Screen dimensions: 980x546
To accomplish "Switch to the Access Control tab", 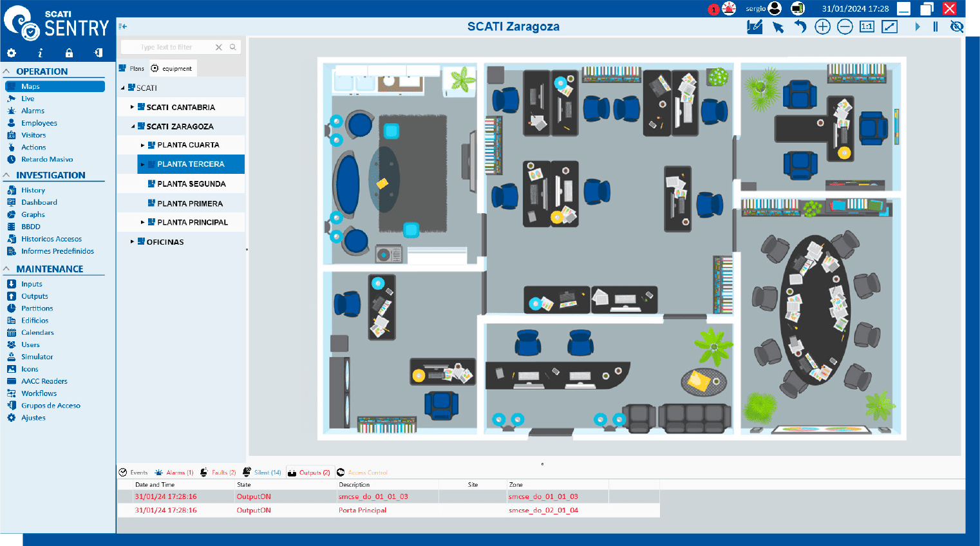I will click(363, 473).
